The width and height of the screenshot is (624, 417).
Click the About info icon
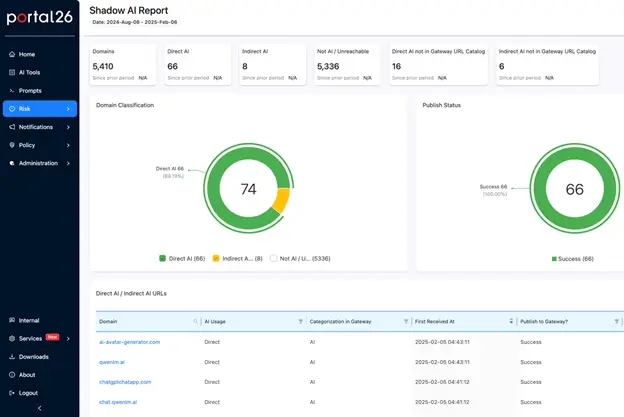(x=12, y=375)
